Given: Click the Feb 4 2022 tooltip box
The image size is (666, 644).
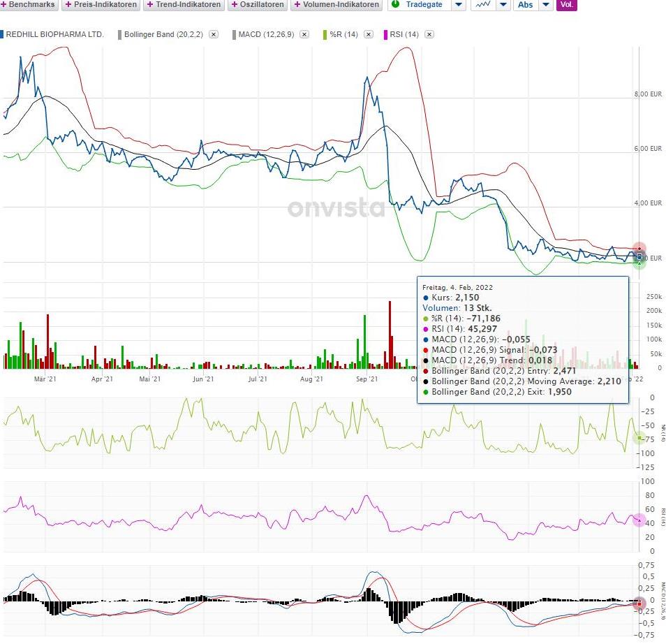Looking at the screenshot, I should point(522,339).
